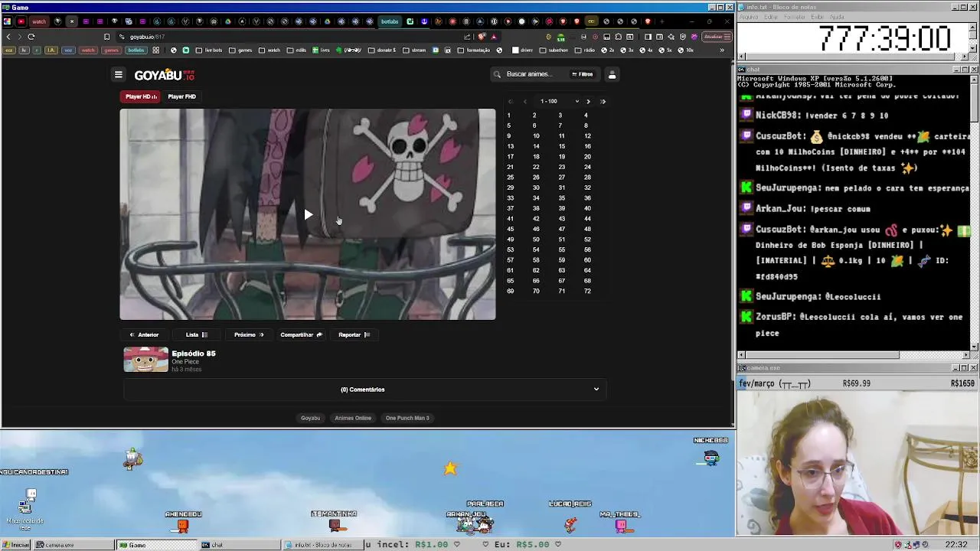
Task: Click the Anterior previous-episode button
Action: click(144, 334)
